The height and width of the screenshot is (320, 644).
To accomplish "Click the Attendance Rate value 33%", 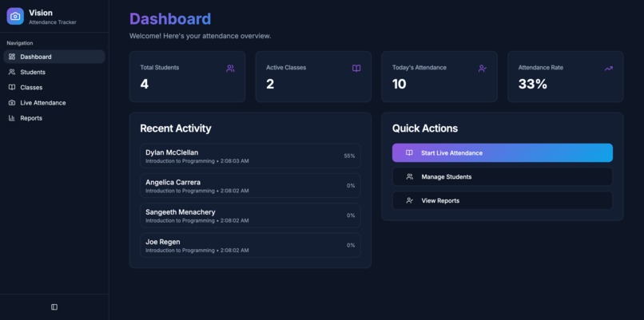I will click(533, 84).
